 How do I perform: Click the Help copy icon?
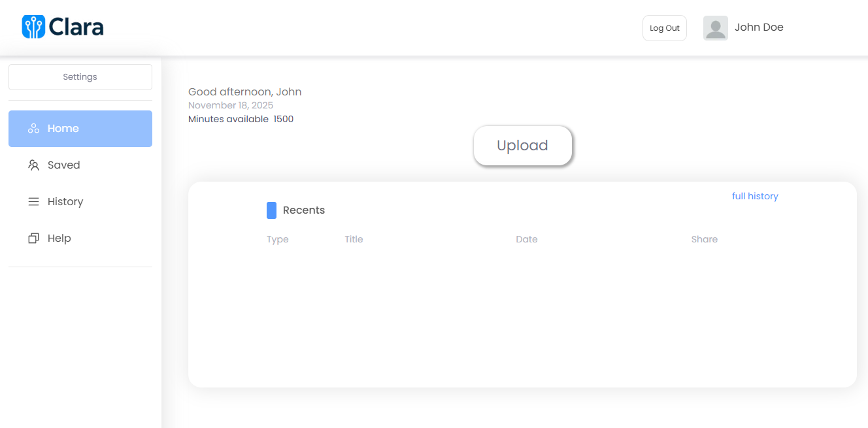pyautogui.click(x=33, y=238)
